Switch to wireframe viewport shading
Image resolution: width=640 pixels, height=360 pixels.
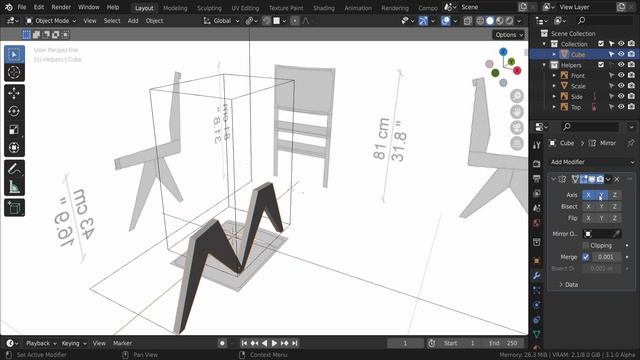click(480, 20)
